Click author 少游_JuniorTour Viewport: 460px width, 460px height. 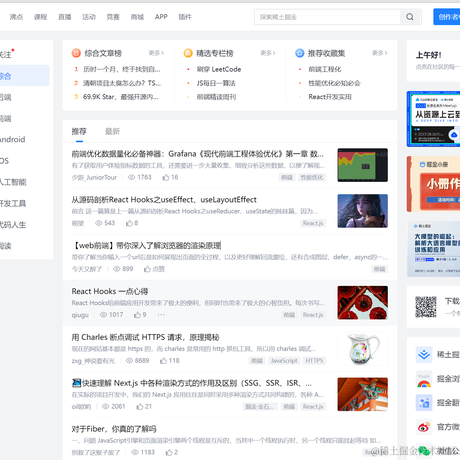94,177
